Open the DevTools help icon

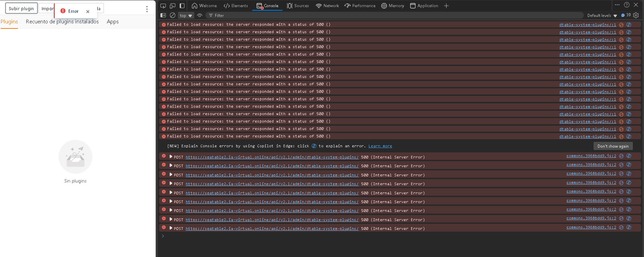pyautogui.click(x=627, y=5)
